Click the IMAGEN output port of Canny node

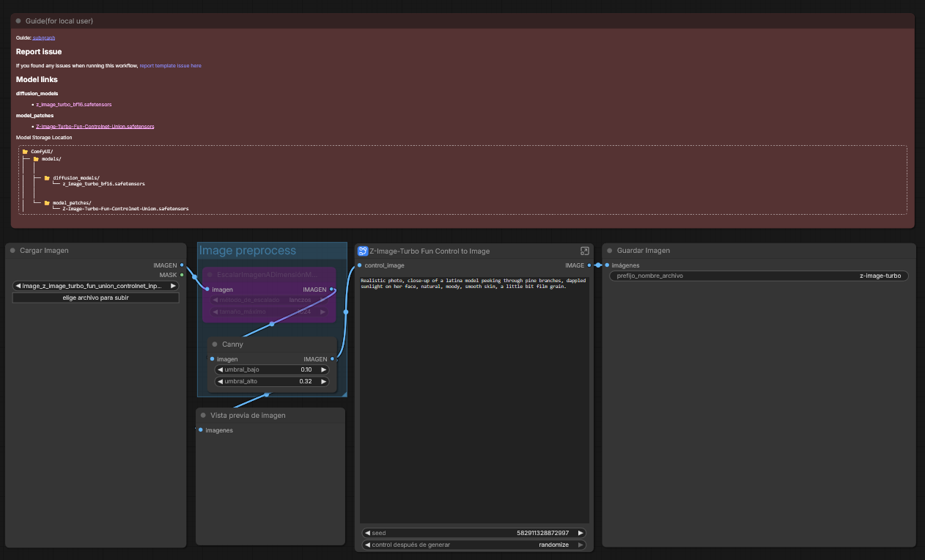(332, 359)
